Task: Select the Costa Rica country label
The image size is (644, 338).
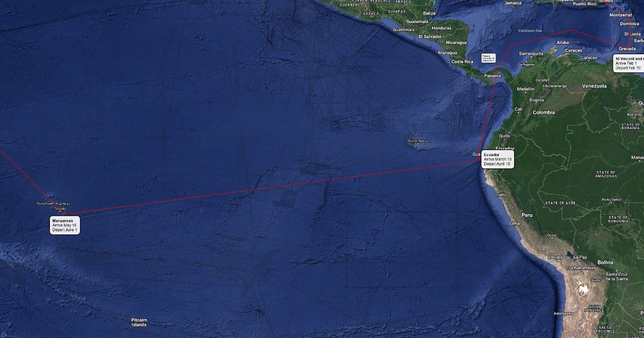Action: 462,62
